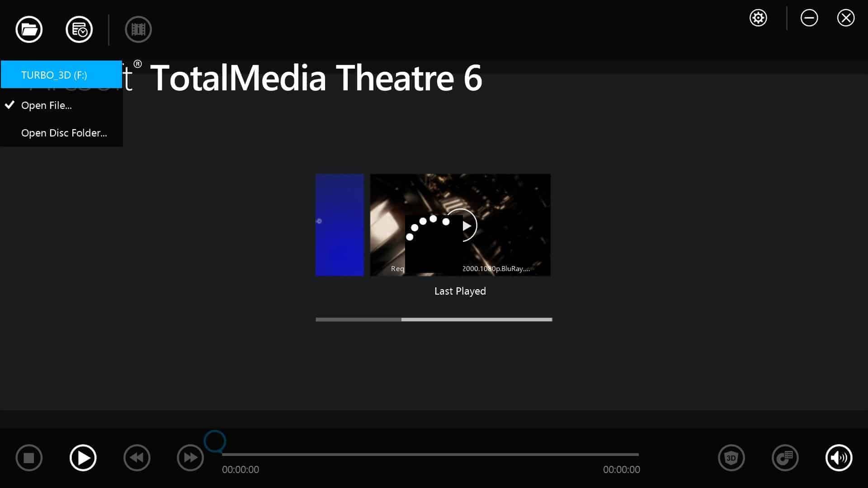Click the seek bar position handle
The image size is (868, 488).
(215, 441)
